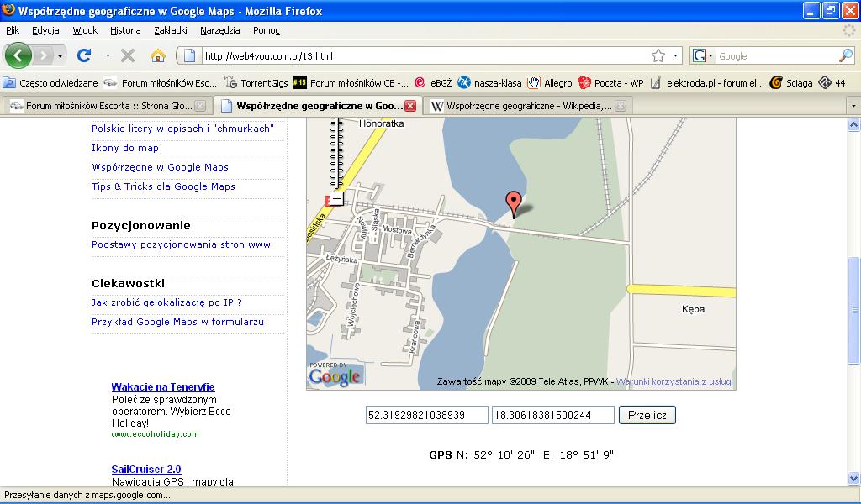Click the Przelicz button
This screenshot has height=504, width=861.
(x=647, y=415)
